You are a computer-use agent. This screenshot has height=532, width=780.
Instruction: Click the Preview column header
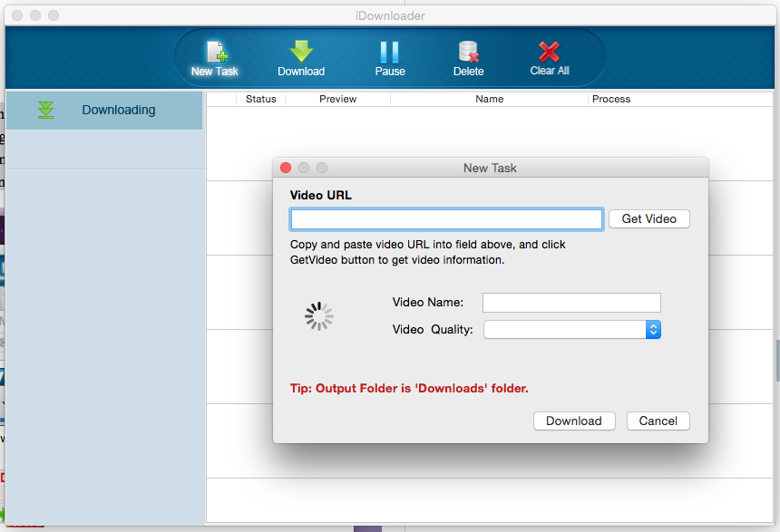(337, 99)
